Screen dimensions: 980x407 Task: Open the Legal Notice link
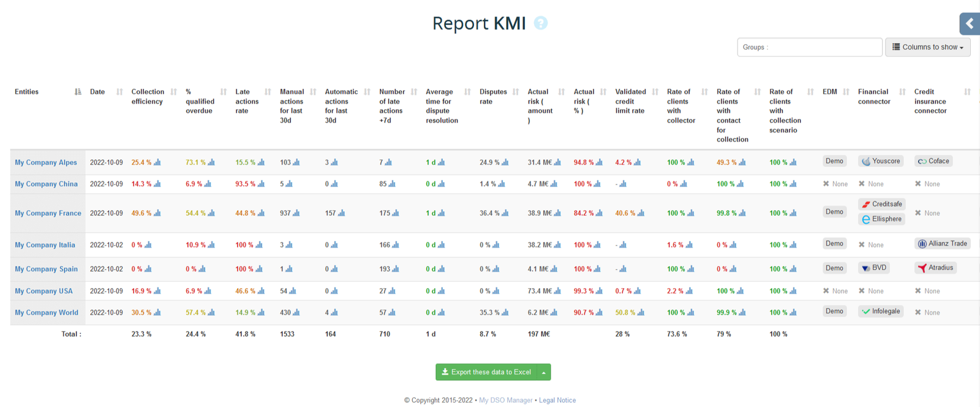click(x=557, y=400)
